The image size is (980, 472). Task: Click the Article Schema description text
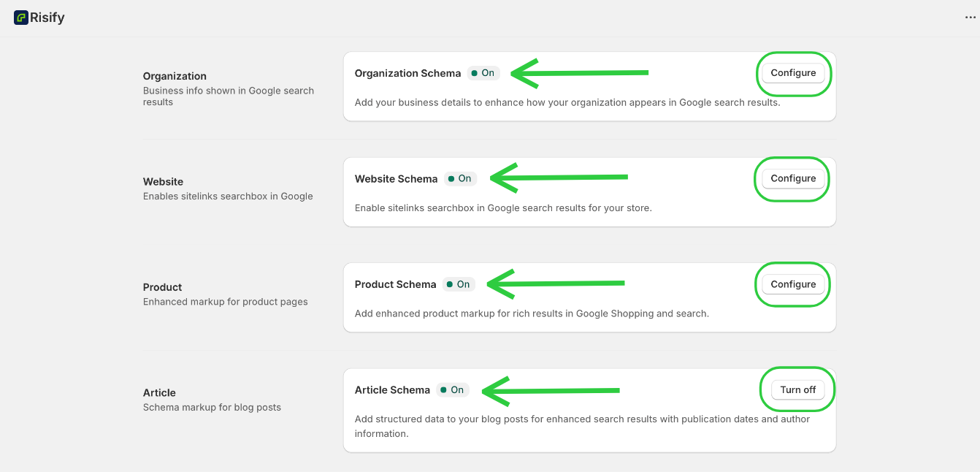pyautogui.click(x=581, y=426)
